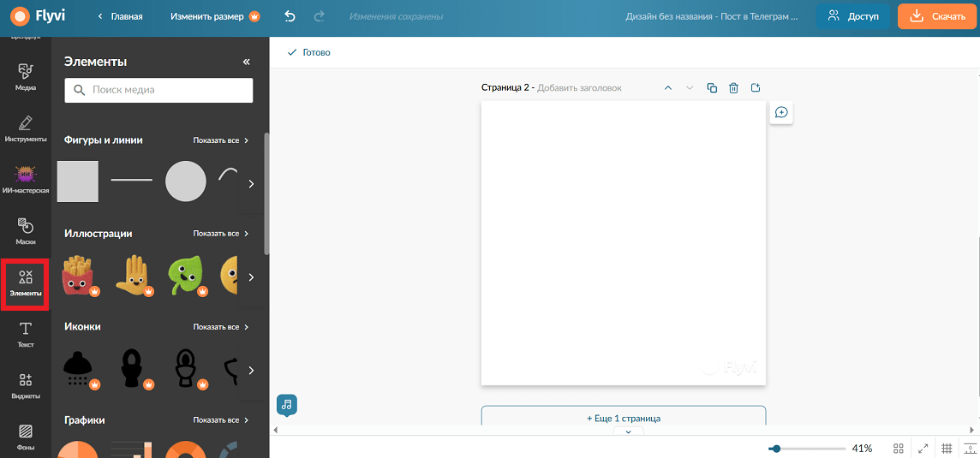Click the 41% zoom value
This screenshot has height=458, width=980.
(862, 448)
